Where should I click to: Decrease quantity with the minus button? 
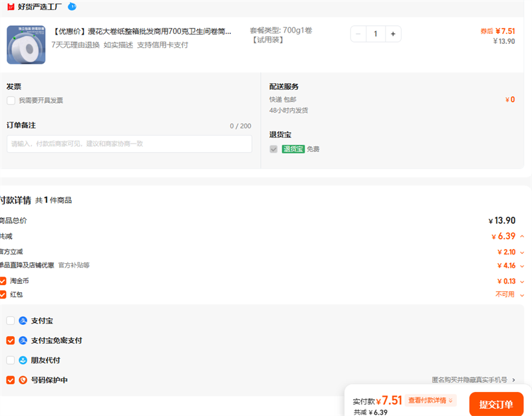click(x=358, y=34)
